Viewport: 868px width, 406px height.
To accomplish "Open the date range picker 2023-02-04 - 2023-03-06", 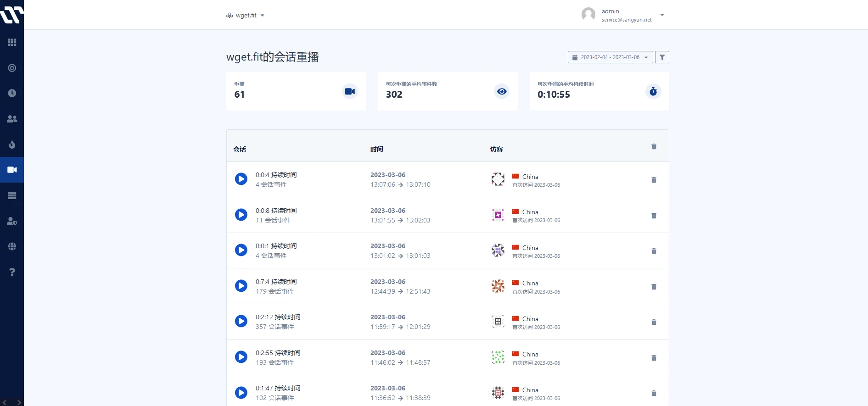I will tap(610, 57).
